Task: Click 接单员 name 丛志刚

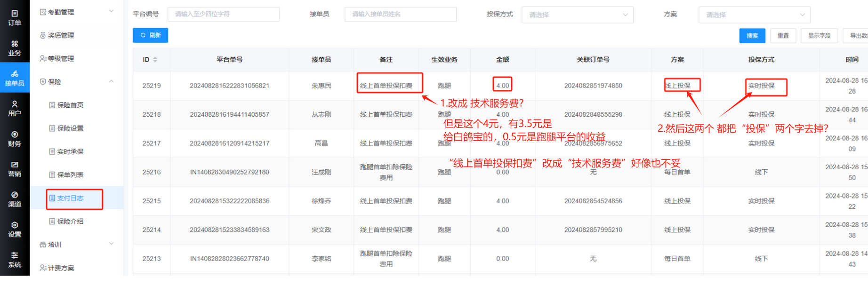Action: point(321,114)
